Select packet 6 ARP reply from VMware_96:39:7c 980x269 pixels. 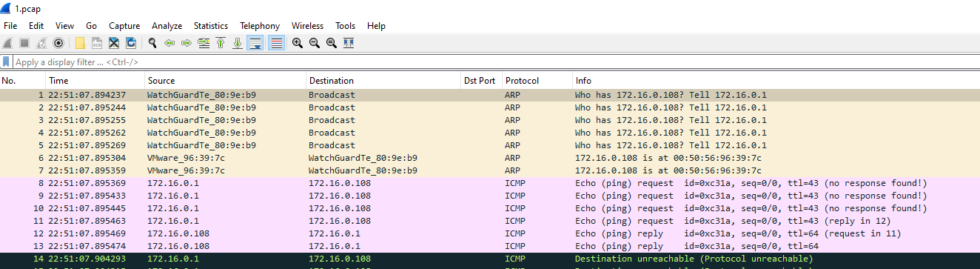pos(490,158)
